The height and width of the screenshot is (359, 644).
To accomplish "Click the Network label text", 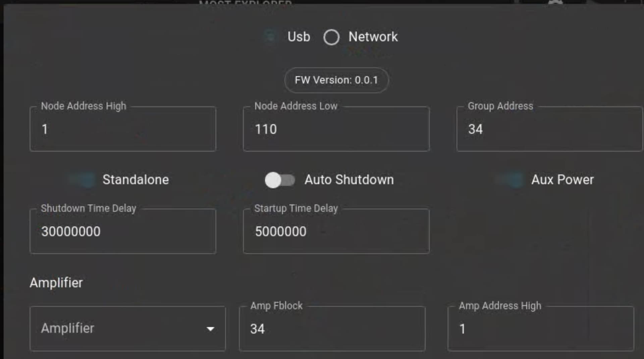I will [373, 37].
